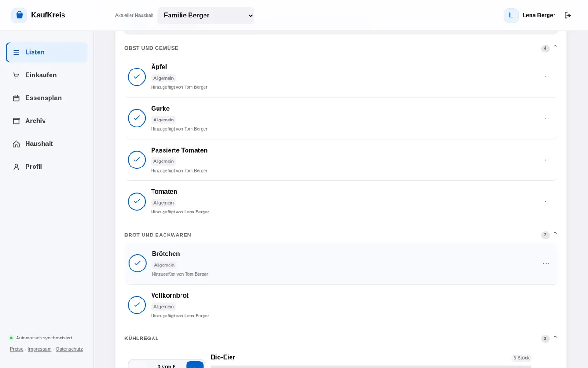Collapse the Brot und Backwaren section
588x368 pixels.
(555, 233)
